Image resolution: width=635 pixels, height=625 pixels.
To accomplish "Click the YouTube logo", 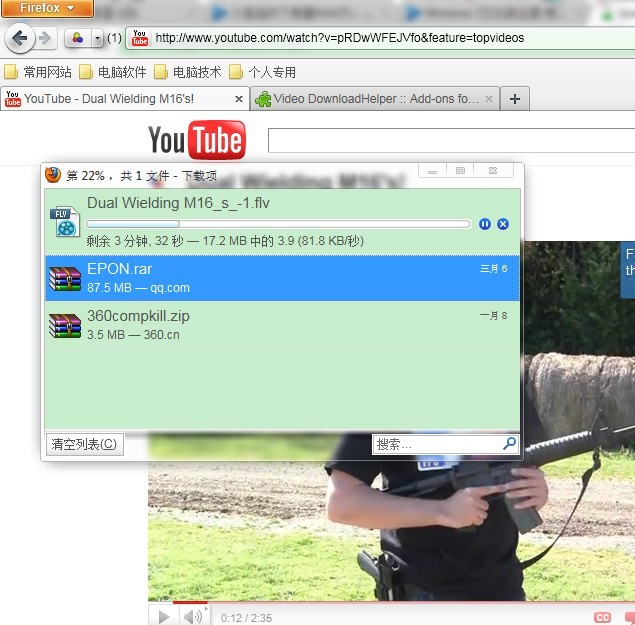I will point(197,140).
